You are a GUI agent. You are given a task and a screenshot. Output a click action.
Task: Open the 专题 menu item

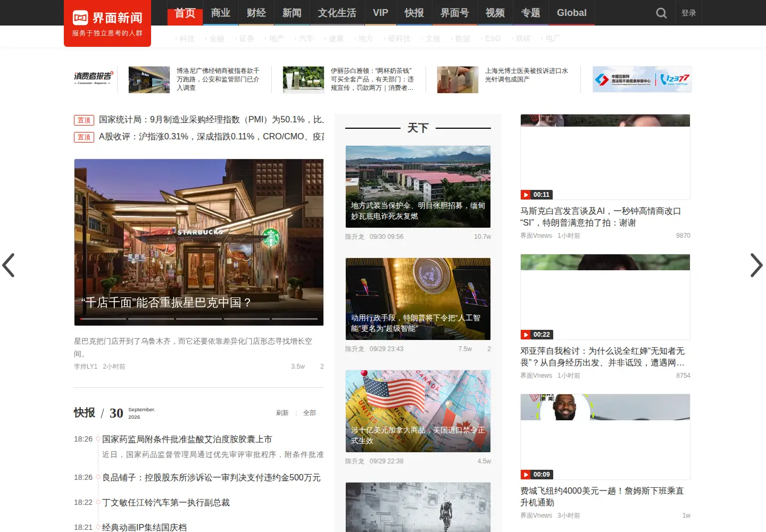coord(531,13)
